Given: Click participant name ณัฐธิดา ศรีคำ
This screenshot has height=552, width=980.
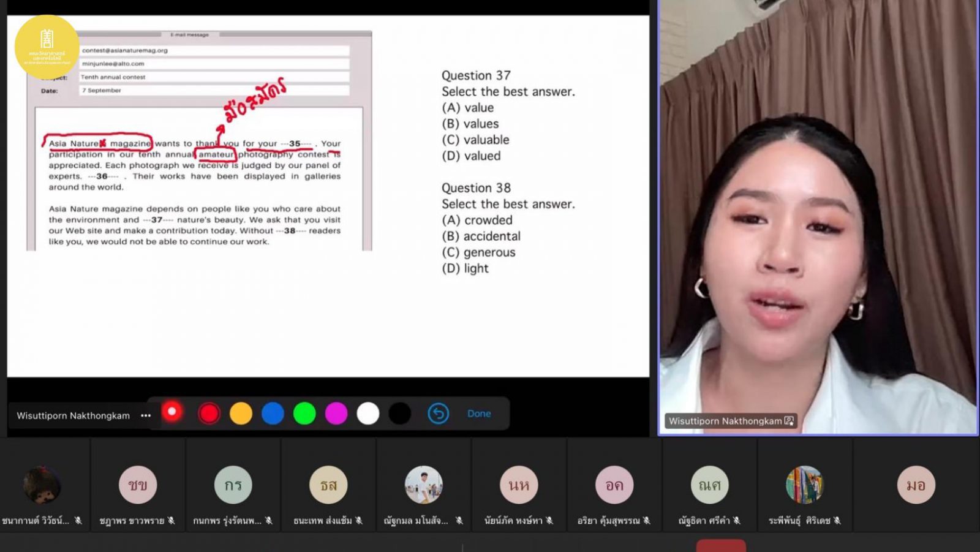Looking at the screenshot, I should tap(704, 521).
